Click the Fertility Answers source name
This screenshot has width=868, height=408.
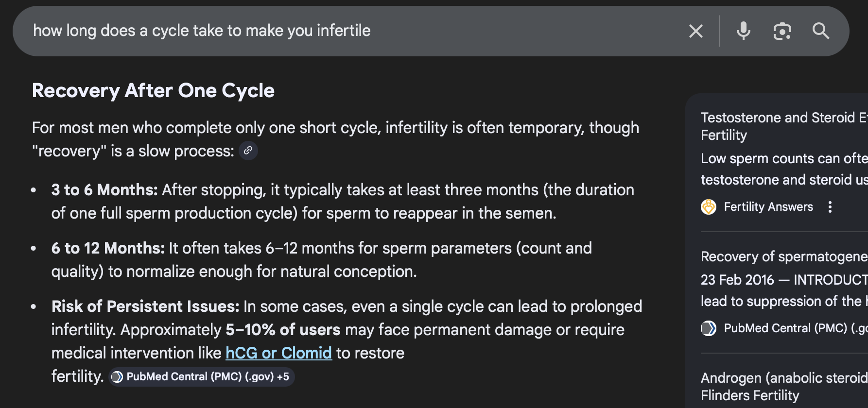(768, 207)
